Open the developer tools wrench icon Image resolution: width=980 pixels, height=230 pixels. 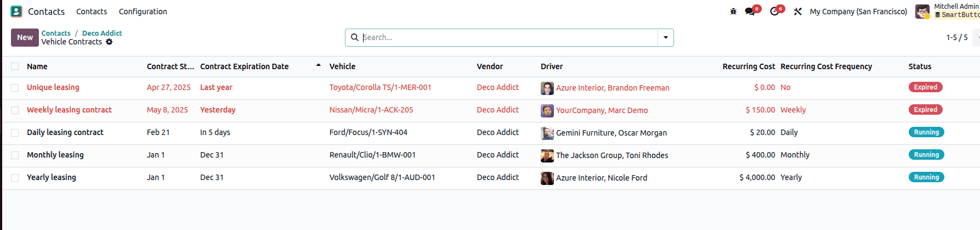pos(798,12)
